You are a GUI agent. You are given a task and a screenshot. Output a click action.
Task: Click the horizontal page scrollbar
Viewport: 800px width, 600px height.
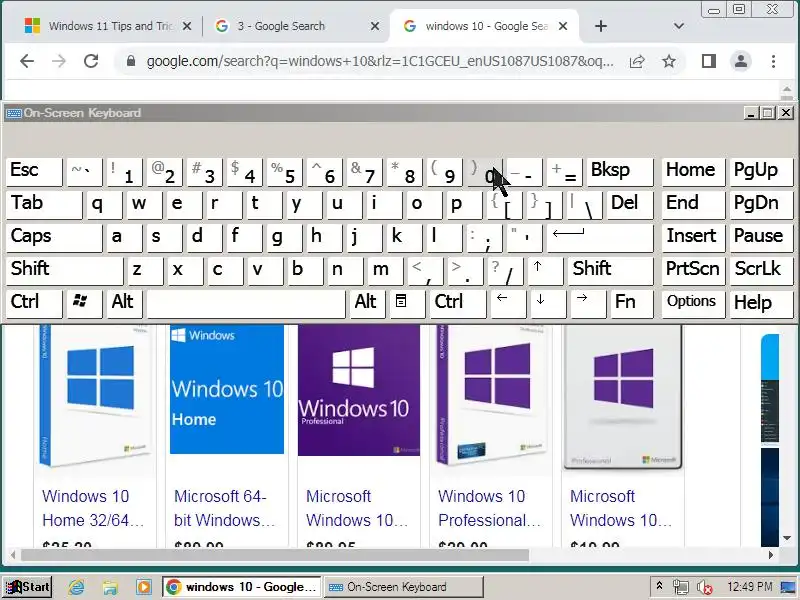(274, 555)
